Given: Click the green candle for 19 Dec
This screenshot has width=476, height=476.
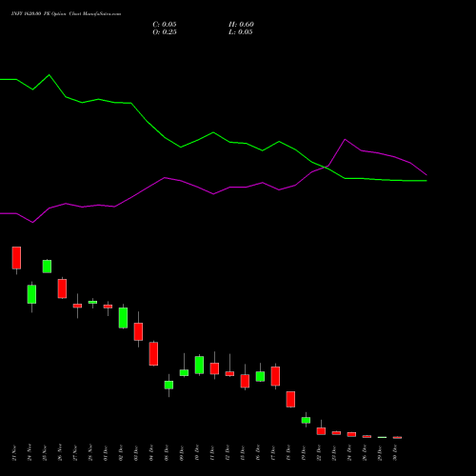Looking at the screenshot, I should (306, 420).
